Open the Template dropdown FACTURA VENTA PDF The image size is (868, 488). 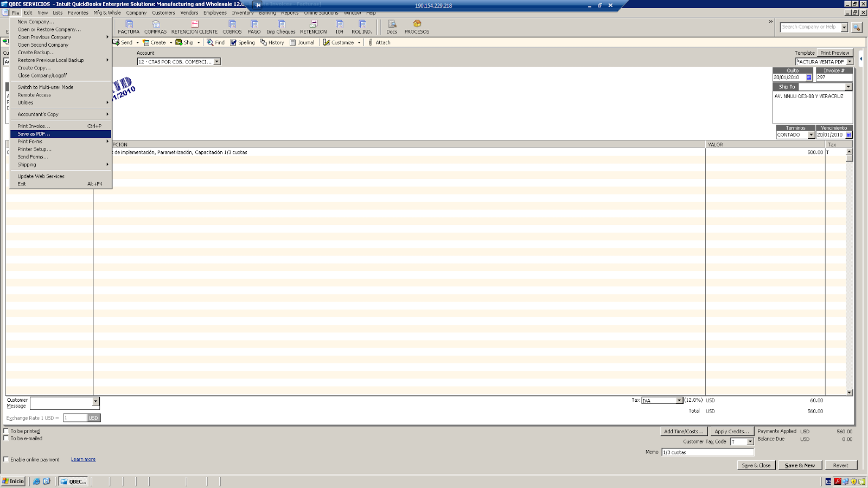coord(850,62)
